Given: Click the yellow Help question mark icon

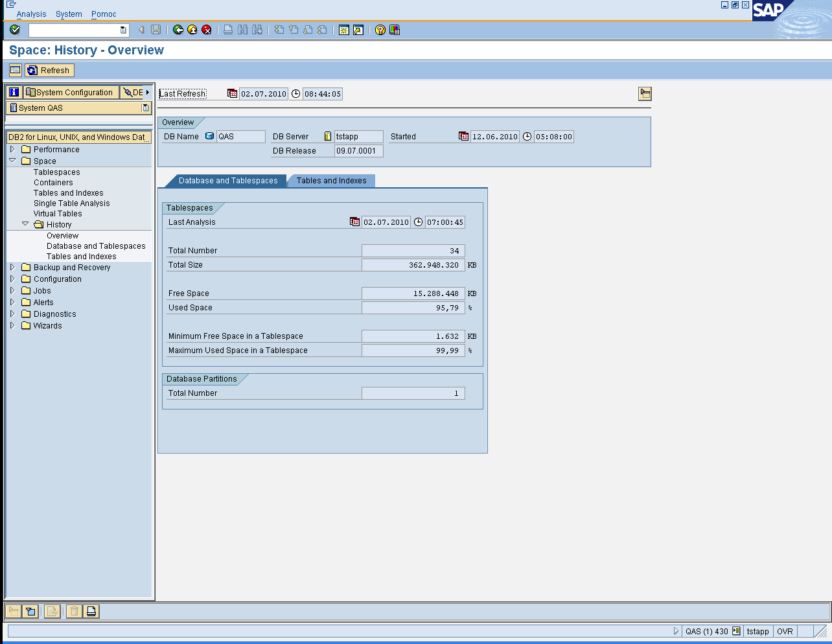Looking at the screenshot, I should [x=380, y=30].
